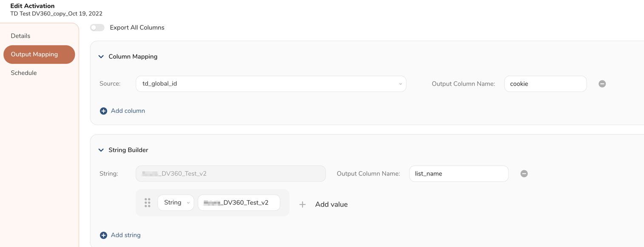Edit the list_name output column name field
Screen dimensions: 644x247
(x=458, y=174)
